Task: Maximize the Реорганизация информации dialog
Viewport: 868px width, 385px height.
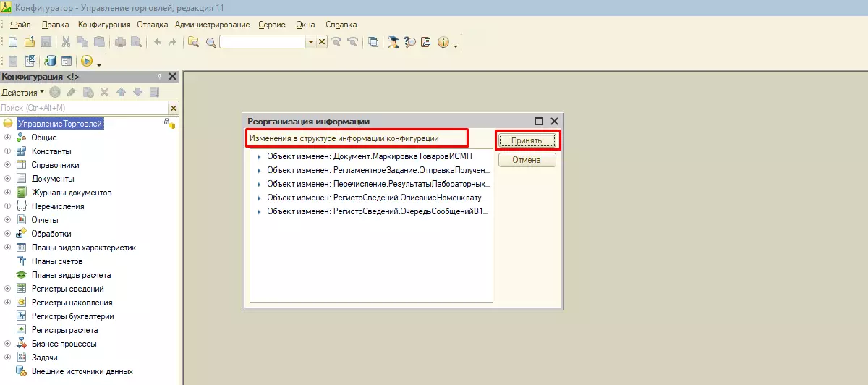Action: 540,122
